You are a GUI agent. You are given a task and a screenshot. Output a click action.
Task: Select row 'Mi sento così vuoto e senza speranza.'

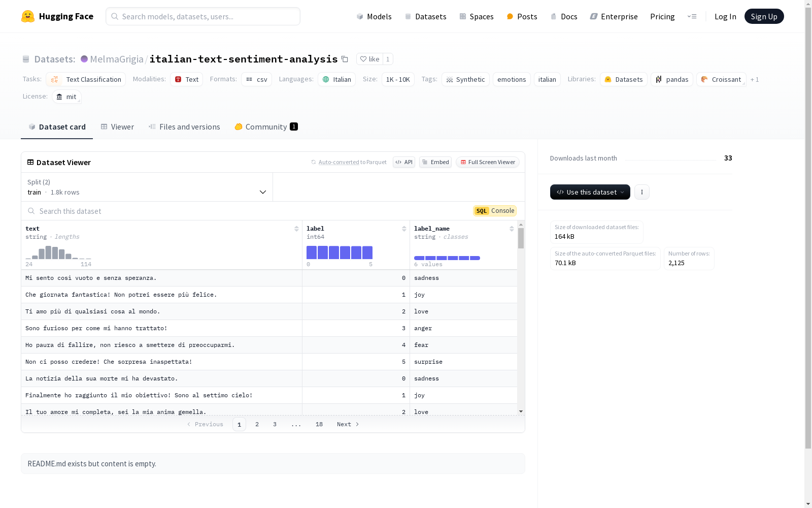click(269, 278)
